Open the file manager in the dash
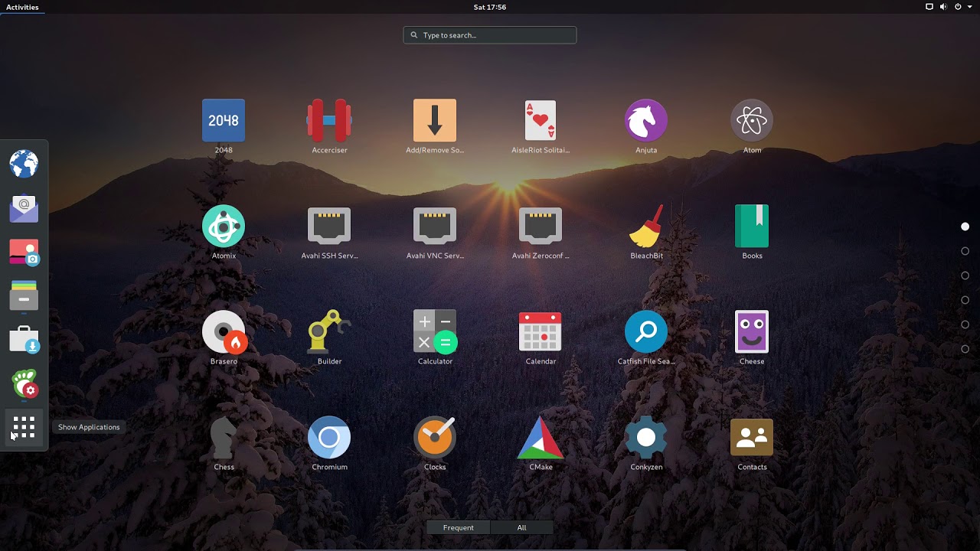Screen dimensions: 980x551 pyautogui.click(x=24, y=296)
